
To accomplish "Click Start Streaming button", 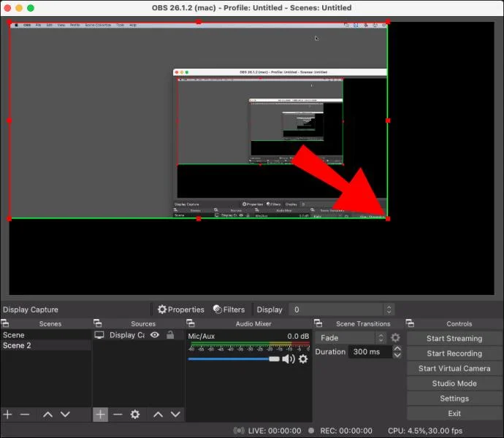I will click(x=454, y=339).
